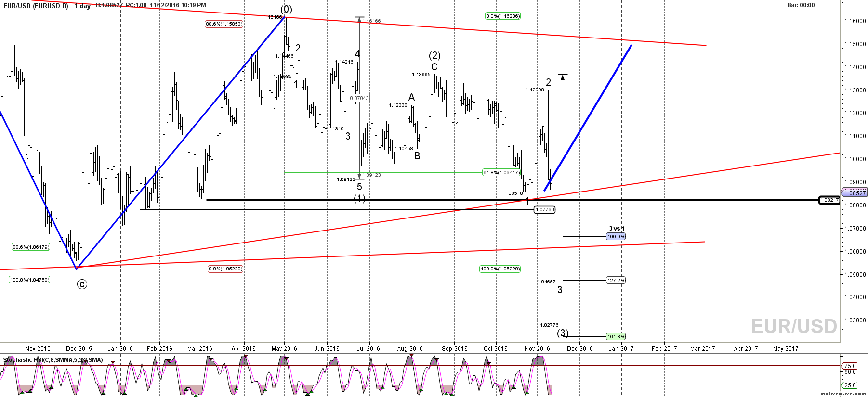Click the "100.0%(1.04758)" level label
The image size is (868, 397).
pyautogui.click(x=29, y=280)
